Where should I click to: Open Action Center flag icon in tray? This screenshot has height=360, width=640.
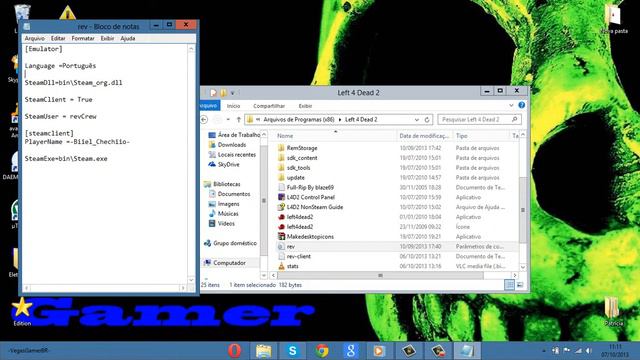click(567, 351)
